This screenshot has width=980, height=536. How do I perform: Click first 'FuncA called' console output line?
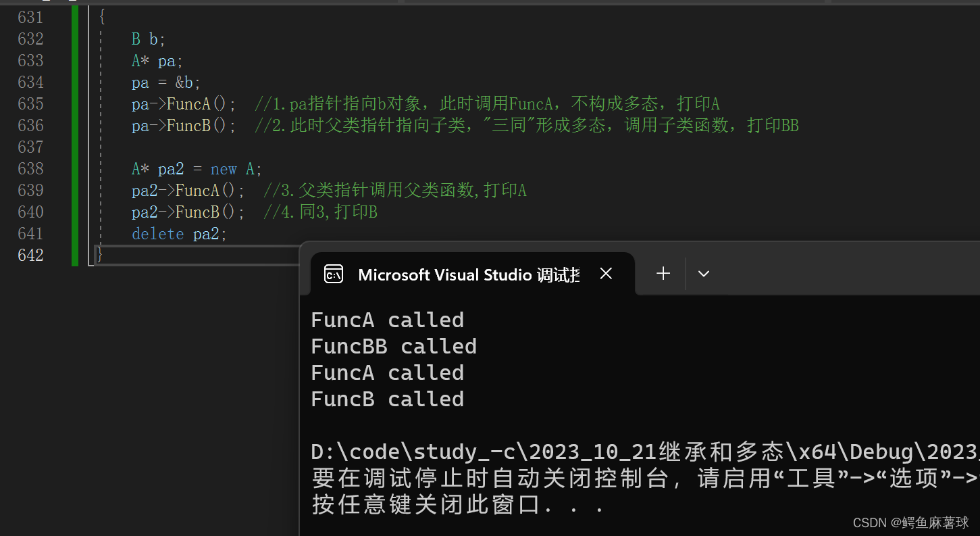[387, 320]
